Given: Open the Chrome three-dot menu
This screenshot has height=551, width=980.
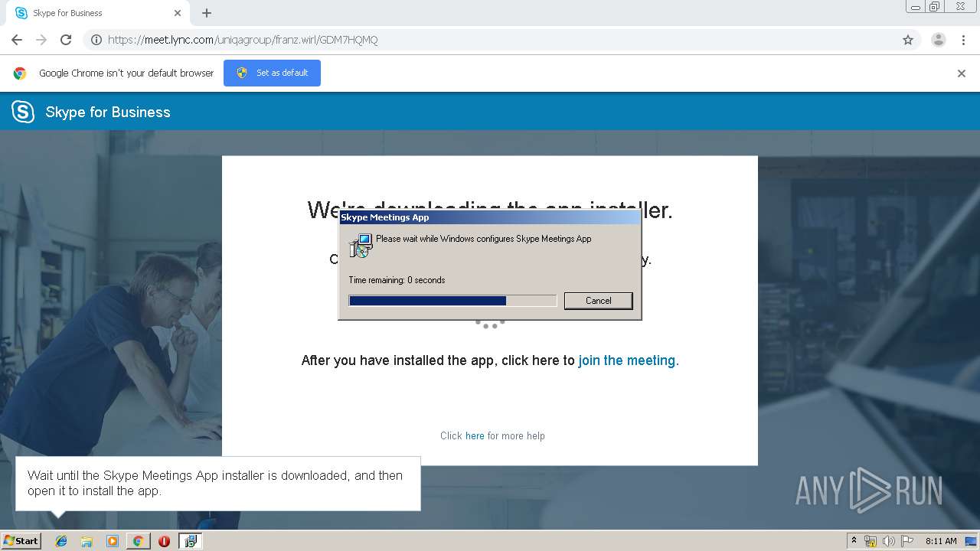Looking at the screenshot, I should (964, 40).
